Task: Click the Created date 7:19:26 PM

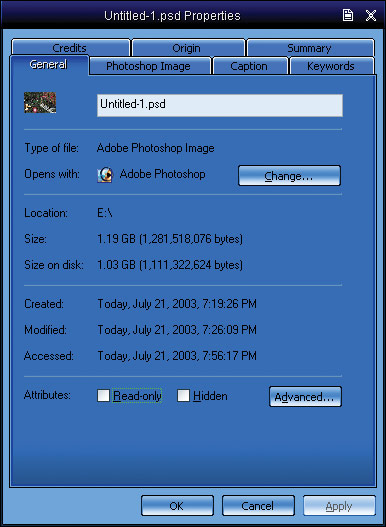Action: pos(177,304)
